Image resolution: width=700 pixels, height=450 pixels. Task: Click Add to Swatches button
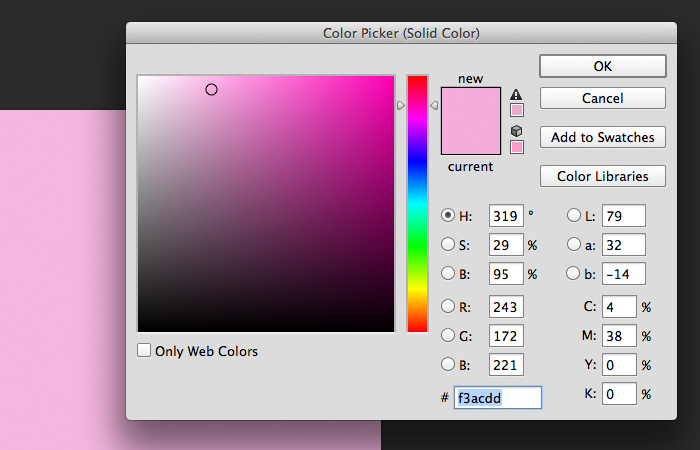pyautogui.click(x=603, y=137)
